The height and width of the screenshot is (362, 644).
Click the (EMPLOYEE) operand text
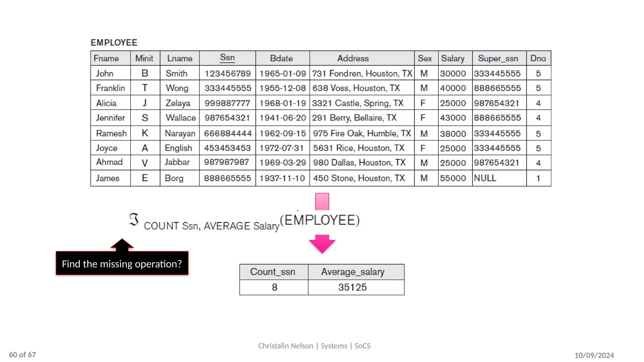(320, 220)
